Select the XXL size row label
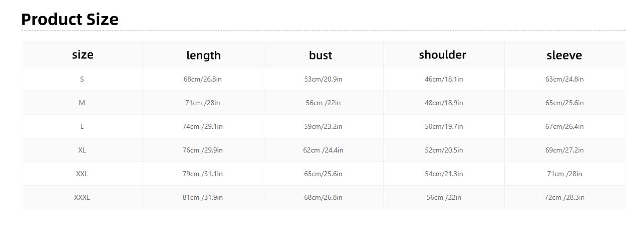The height and width of the screenshot is (226, 644). click(82, 174)
